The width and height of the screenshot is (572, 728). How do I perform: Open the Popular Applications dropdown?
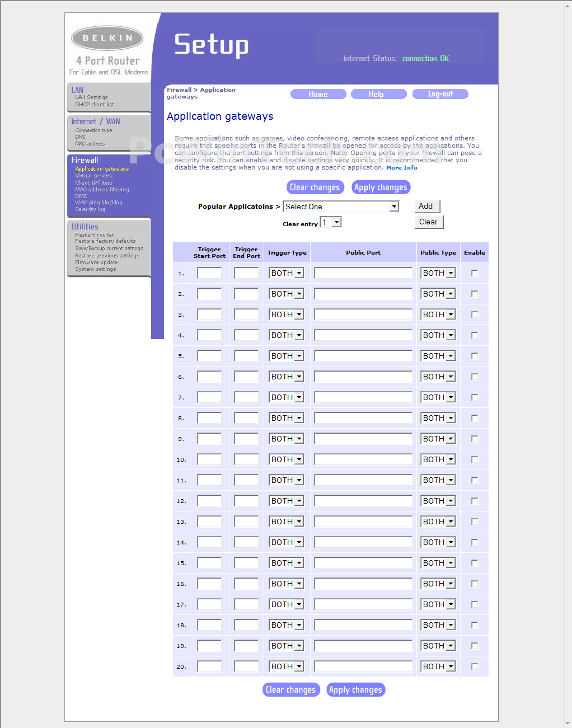pyautogui.click(x=341, y=206)
